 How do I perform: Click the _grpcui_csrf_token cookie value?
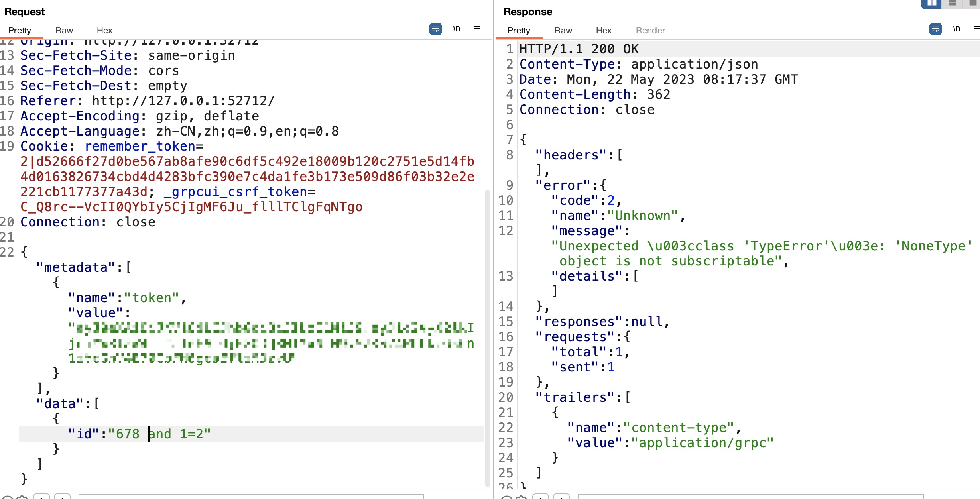click(191, 207)
